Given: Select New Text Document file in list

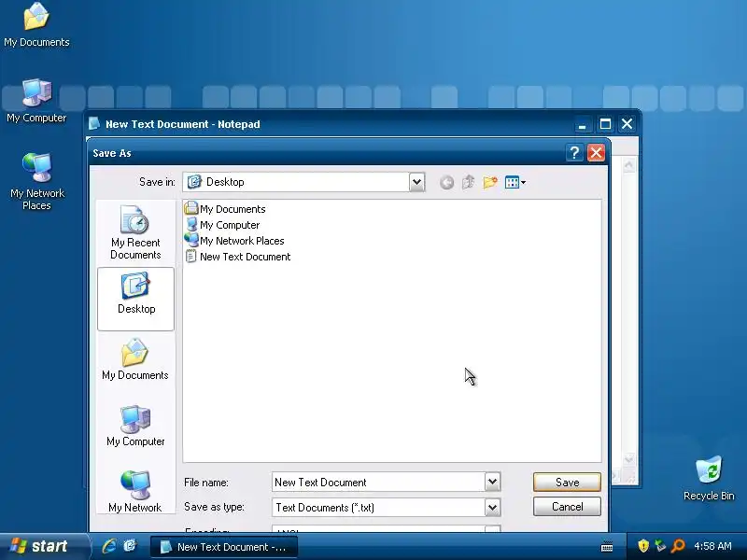Looking at the screenshot, I should [x=238, y=257].
